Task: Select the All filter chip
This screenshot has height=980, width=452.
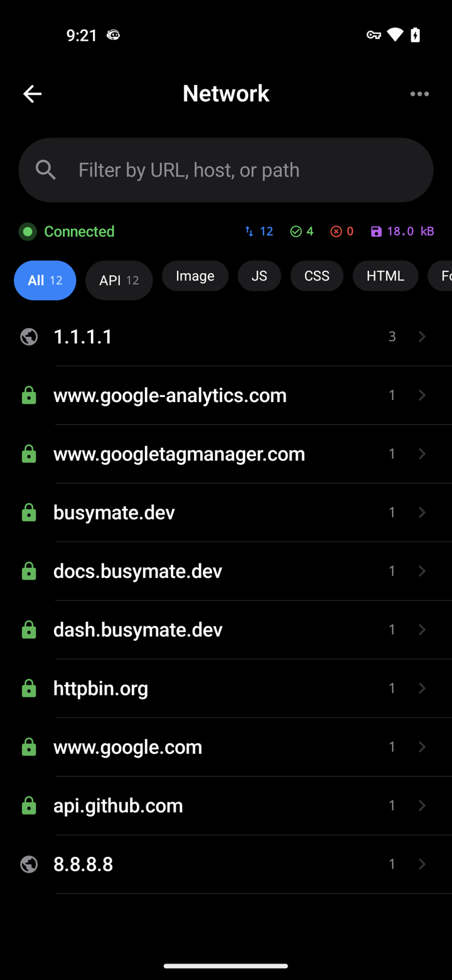Action: coord(45,280)
